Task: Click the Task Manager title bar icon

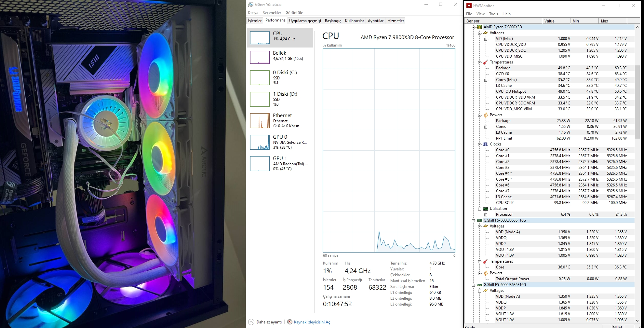Action: pyautogui.click(x=250, y=5)
